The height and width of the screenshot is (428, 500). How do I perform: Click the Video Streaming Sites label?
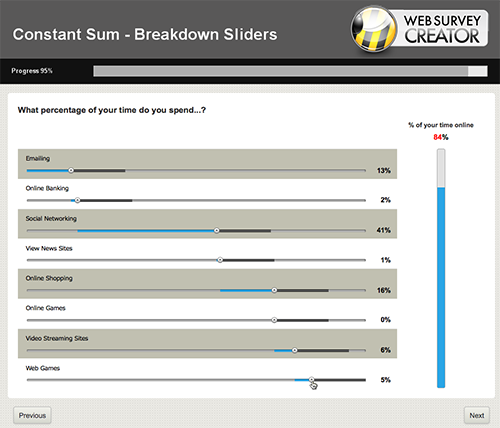(57, 338)
